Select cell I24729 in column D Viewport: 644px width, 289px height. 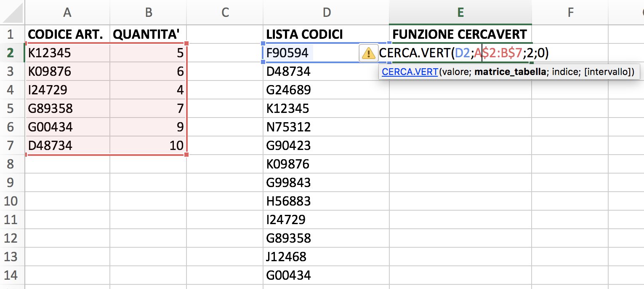(x=326, y=219)
